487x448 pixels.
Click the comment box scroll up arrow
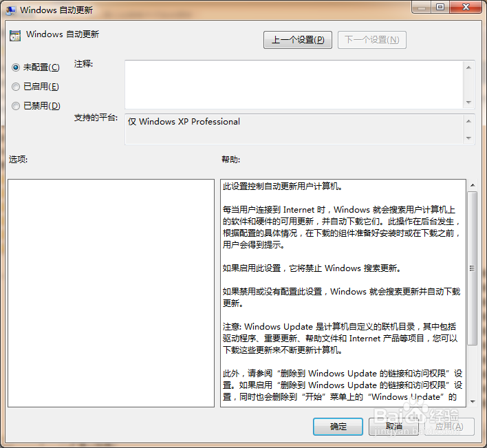pyautogui.click(x=468, y=67)
